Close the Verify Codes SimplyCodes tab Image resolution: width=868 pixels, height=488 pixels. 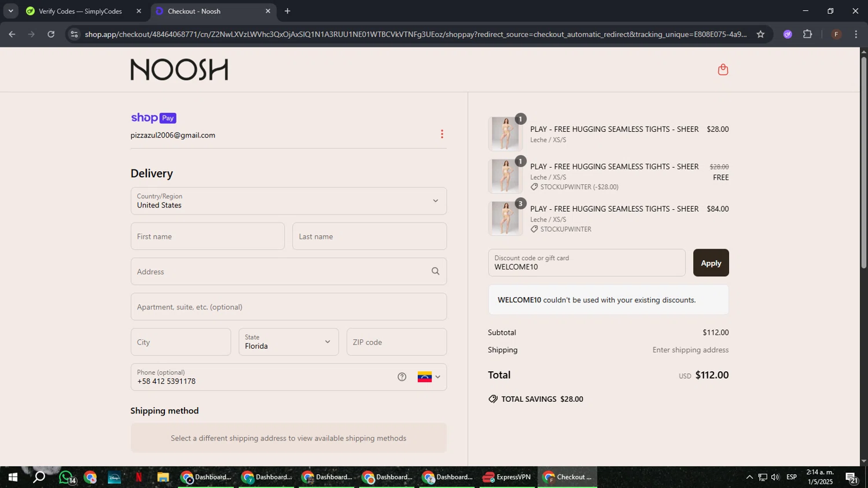(139, 11)
